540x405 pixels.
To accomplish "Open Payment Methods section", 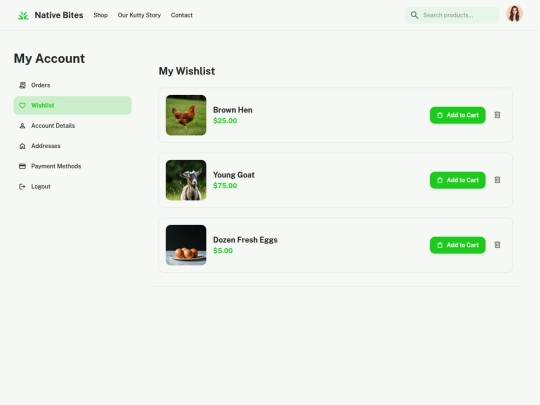I will 73,166.
